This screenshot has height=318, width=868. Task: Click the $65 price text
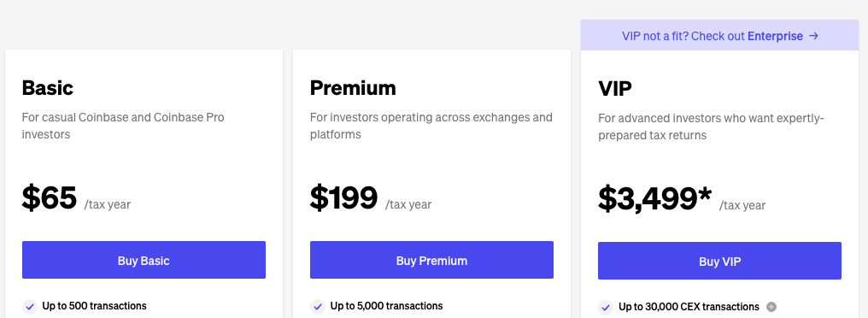50,197
